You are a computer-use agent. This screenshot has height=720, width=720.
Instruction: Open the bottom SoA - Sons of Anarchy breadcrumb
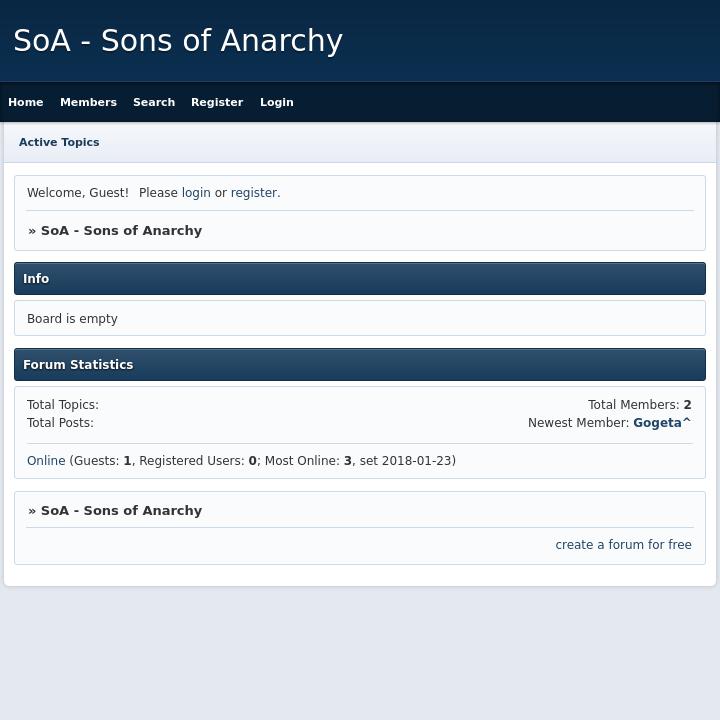pos(121,511)
